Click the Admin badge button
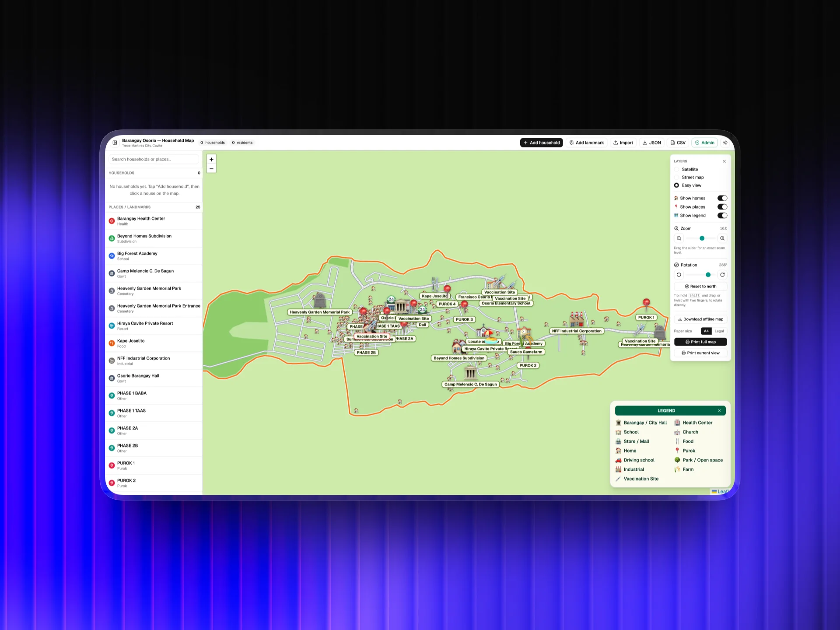The width and height of the screenshot is (840, 630). point(705,143)
